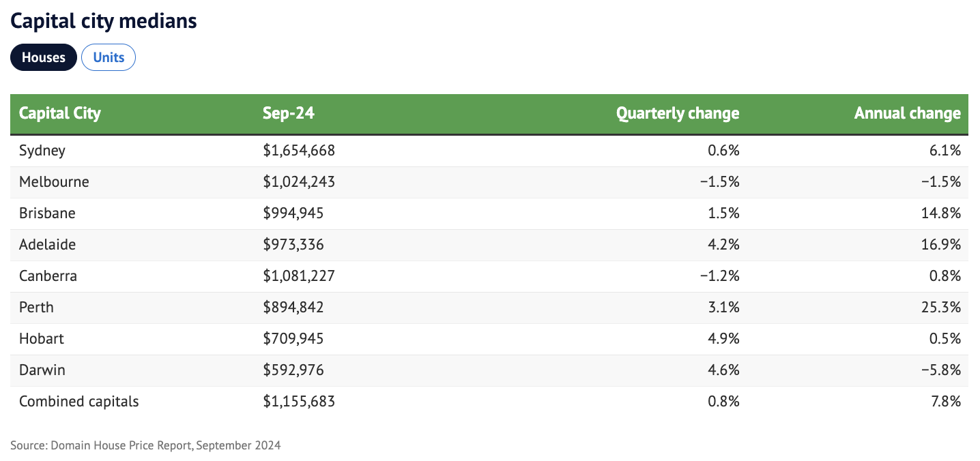The height and width of the screenshot is (461, 980).
Task: Click Hobart's 4.9% quarterly change value
Action: (723, 339)
